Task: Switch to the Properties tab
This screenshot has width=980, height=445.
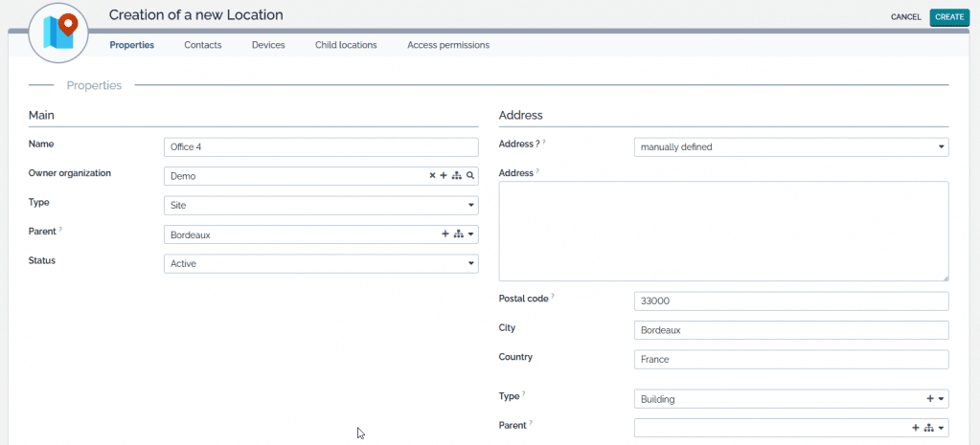Action: pos(132,45)
